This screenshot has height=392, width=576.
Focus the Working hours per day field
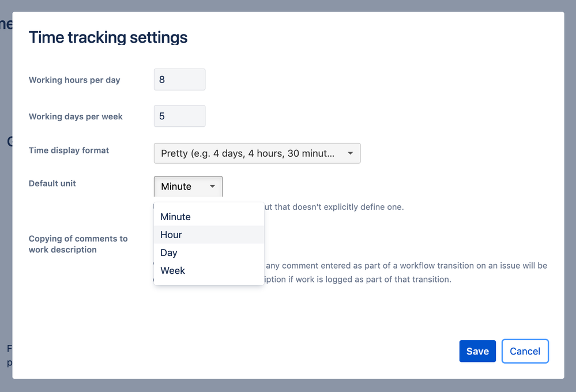[x=179, y=80]
